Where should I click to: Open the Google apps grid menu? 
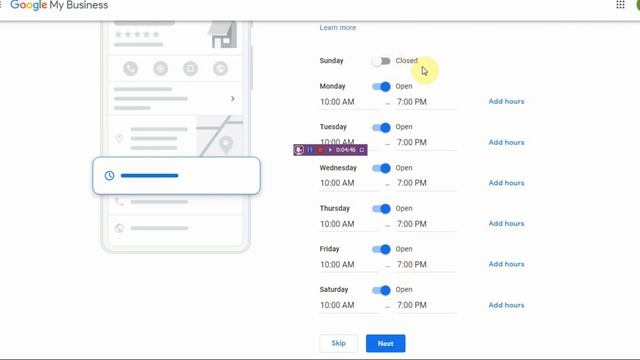[620, 5]
